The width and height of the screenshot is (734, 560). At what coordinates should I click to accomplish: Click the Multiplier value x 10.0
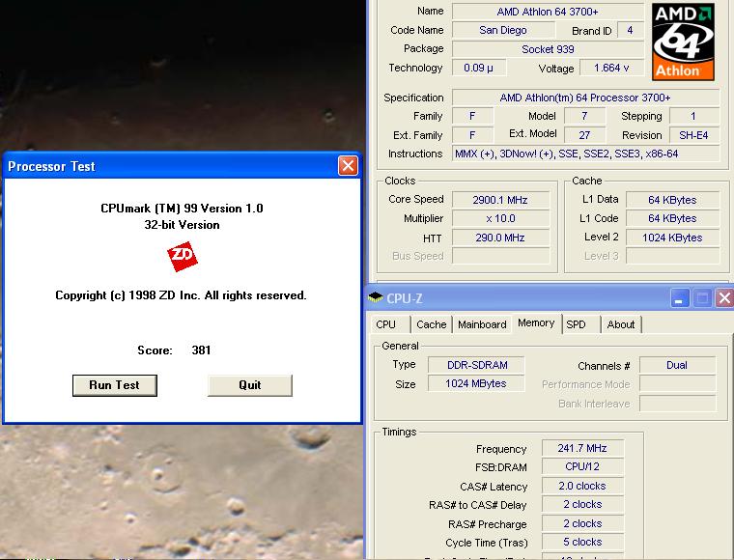(500, 218)
